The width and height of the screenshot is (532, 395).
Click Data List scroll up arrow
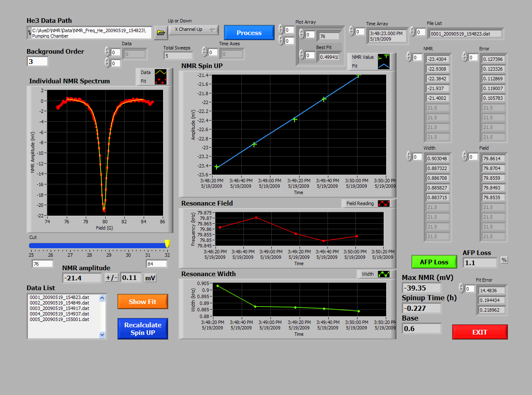pos(102,298)
